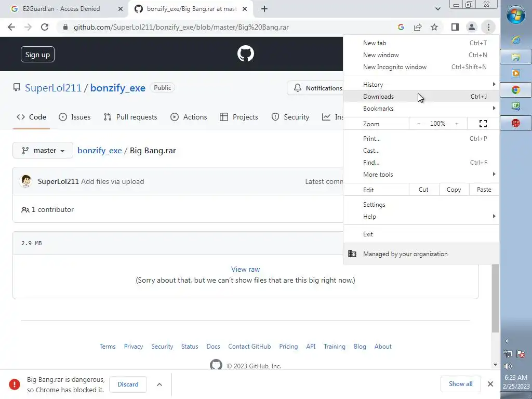Open the side panel icon

tap(455, 27)
